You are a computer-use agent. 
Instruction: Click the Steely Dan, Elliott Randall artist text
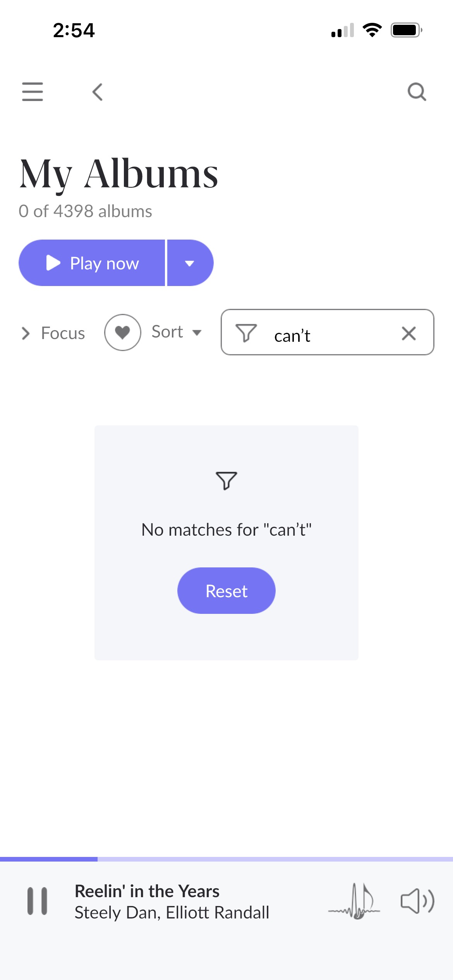point(172,913)
